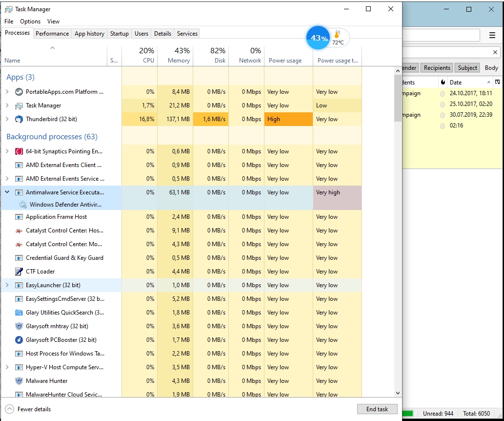Expand the AMD External Events Service row
The image size is (504, 421).
click(7, 179)
